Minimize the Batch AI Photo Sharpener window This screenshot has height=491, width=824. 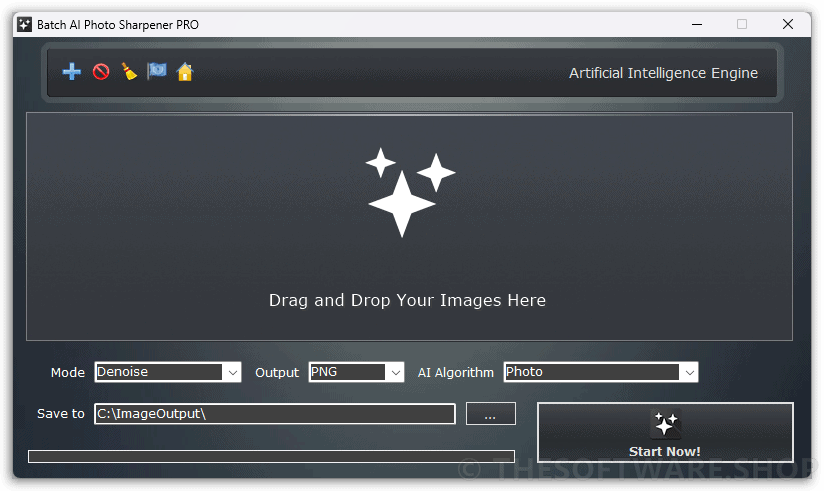[x=697, y=24]
